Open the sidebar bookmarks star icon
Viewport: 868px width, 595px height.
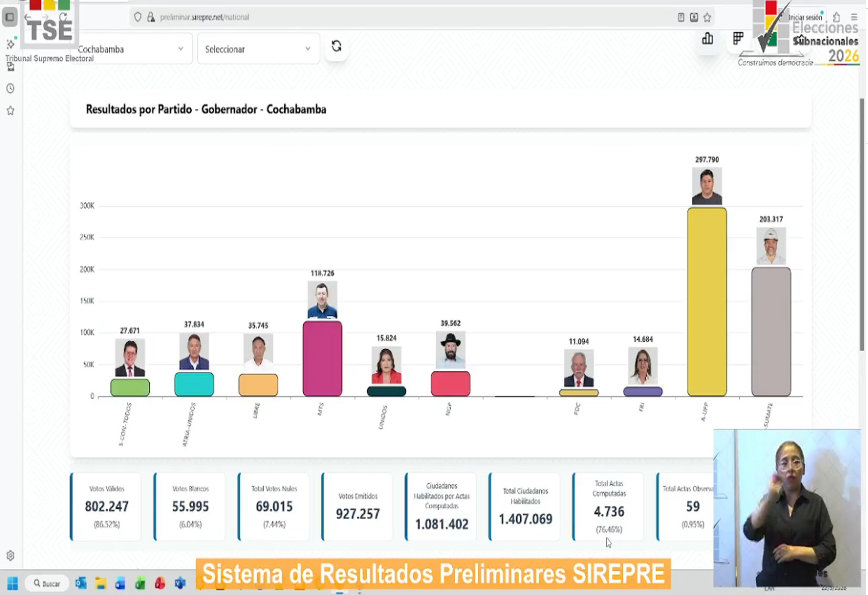(10, 111)
